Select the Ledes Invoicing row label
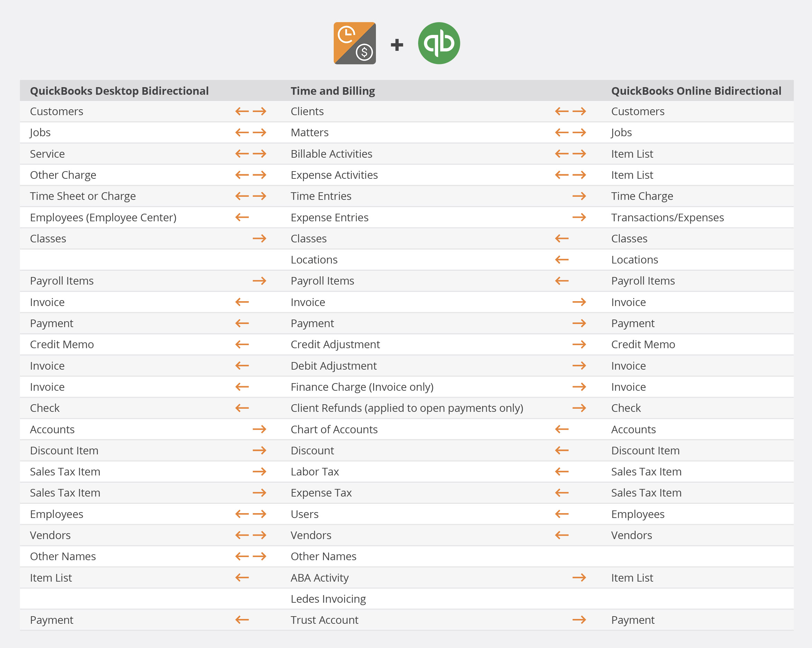Screen dimensions: 812x648 pos(328,599)
